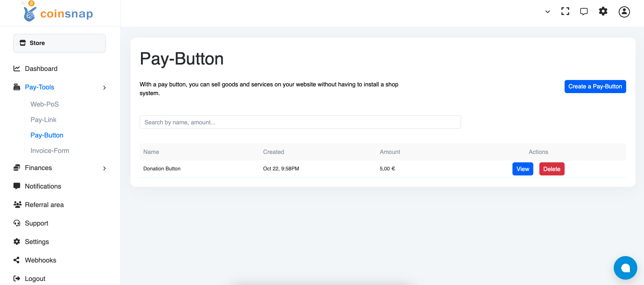Open the chat messages icon in header
This screenshot has width=644, height=285.
[x=584, y=11]
